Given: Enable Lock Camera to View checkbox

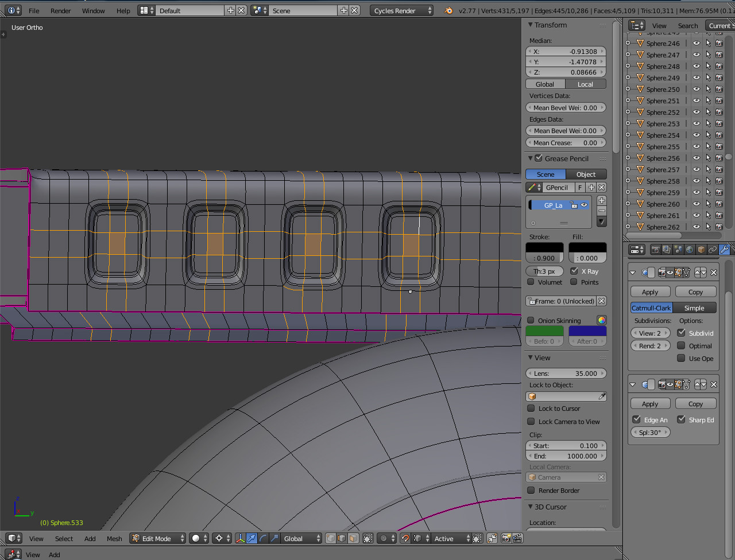Looking at the screenshot, I should tap(531, 422).
